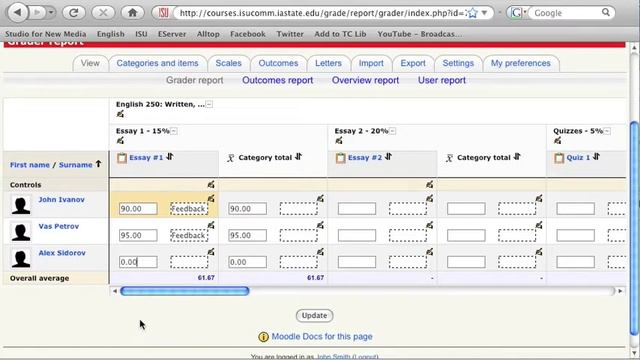
Task: Click the Update button
Action: (x=314, y=316)
